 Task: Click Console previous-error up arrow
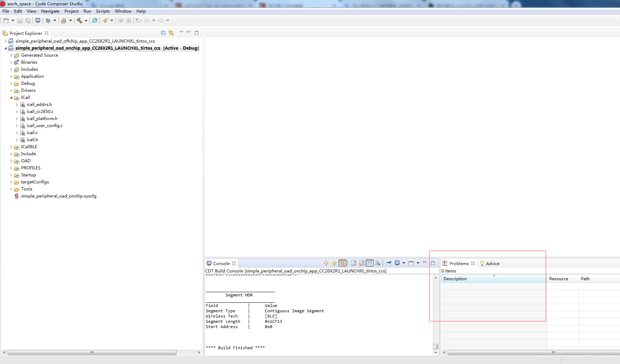point(334,263)
